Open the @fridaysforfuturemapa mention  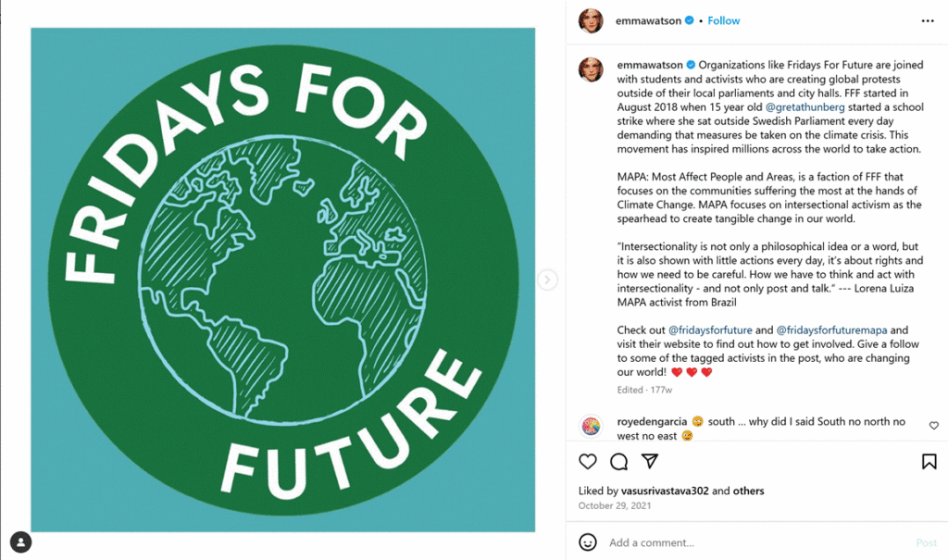(x=831, y=330)
